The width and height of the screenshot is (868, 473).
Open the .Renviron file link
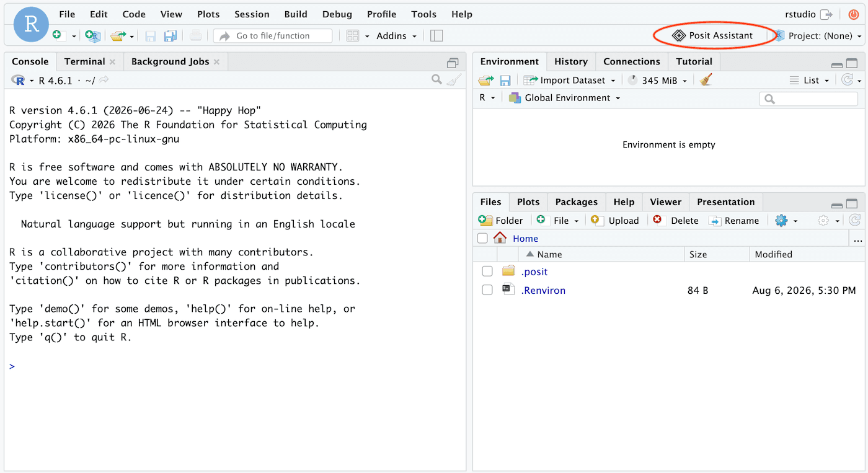coord(543,290)
